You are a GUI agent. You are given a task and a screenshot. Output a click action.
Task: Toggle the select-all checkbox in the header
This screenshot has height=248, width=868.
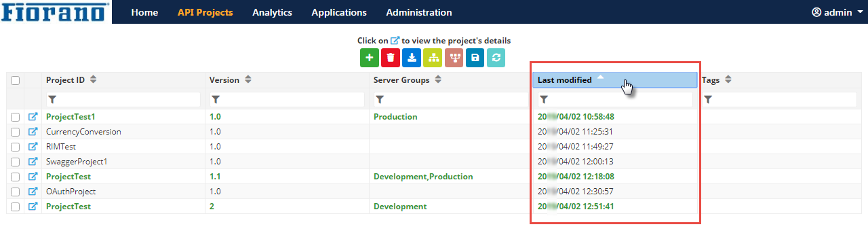coord(15,80)
